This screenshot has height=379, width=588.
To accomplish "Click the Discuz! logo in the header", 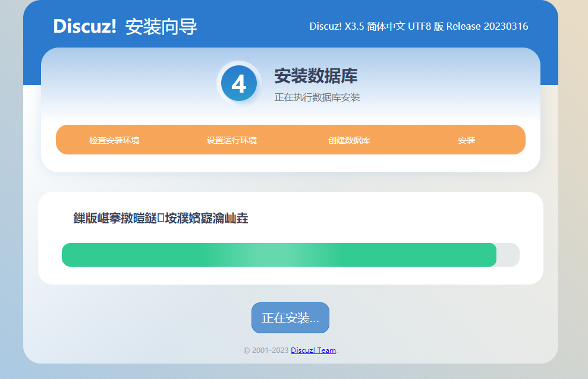I will 84,26.
